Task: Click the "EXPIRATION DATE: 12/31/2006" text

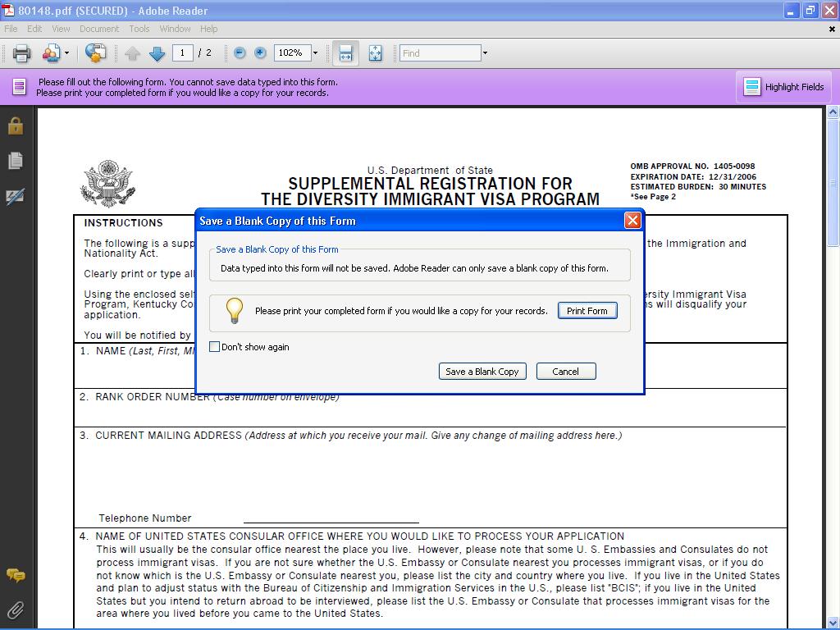Action: 693,177
